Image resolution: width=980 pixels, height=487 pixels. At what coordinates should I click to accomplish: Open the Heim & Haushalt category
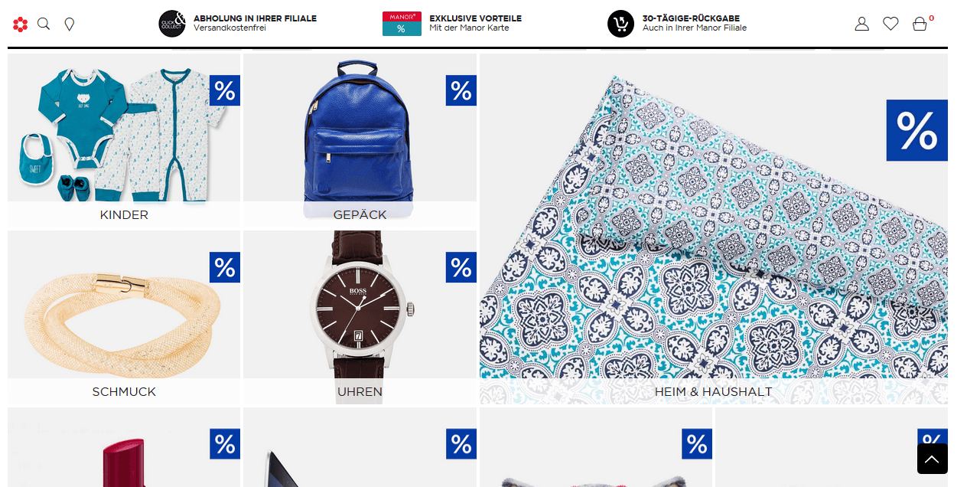(714, 229)
